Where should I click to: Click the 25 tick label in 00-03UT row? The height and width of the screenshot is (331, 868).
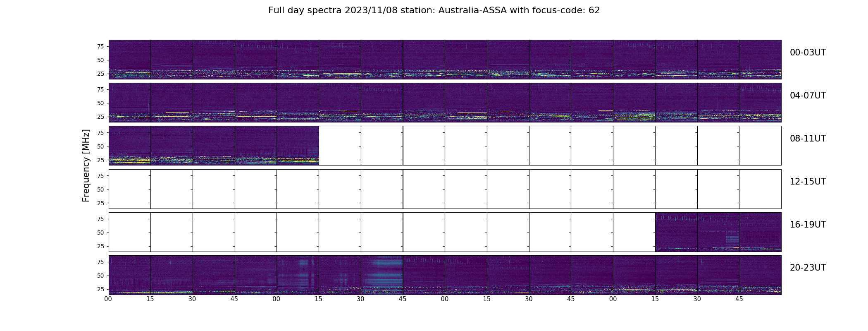tap(100, 74)
